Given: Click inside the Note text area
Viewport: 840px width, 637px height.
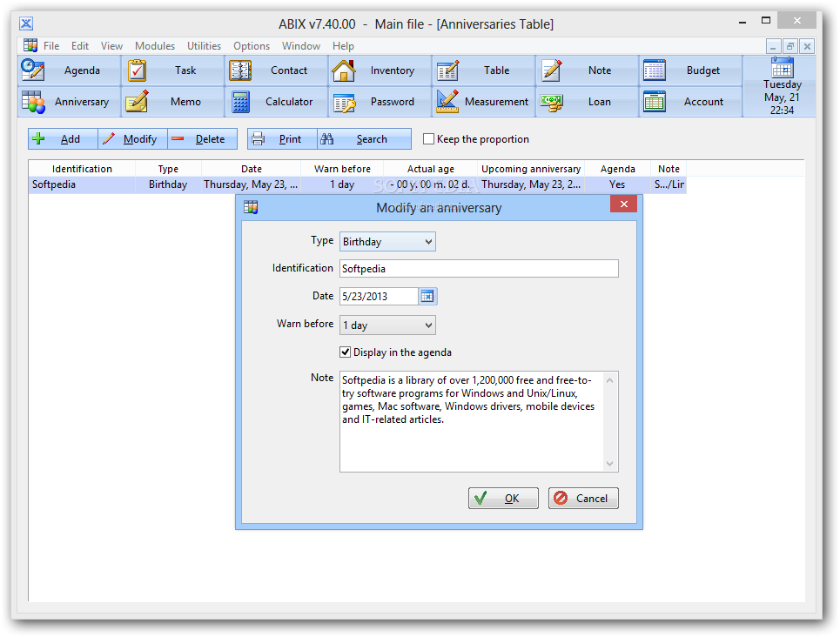Looking at the screenshot, I should click(472, 422).
